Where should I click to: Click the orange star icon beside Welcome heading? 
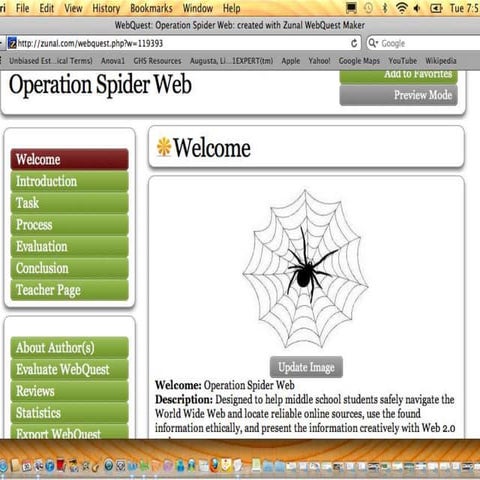click(164, 147)
